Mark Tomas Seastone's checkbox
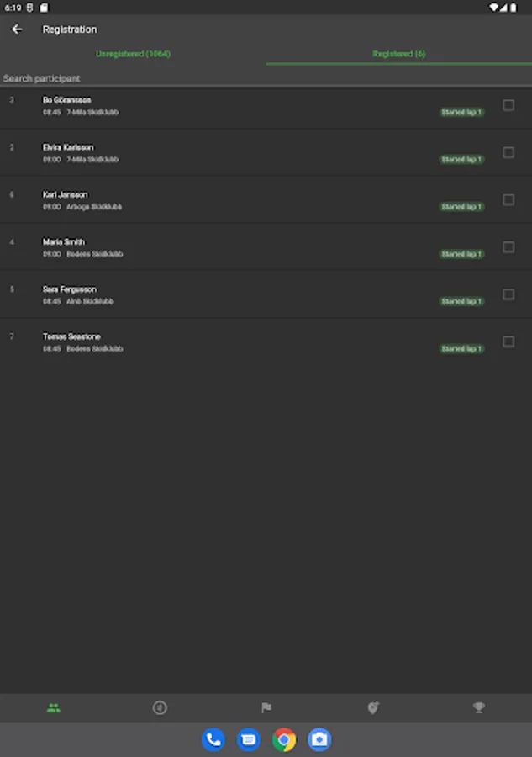Image resolution: width=532 pixels, height=757 pixels. [x=508, y=341]
